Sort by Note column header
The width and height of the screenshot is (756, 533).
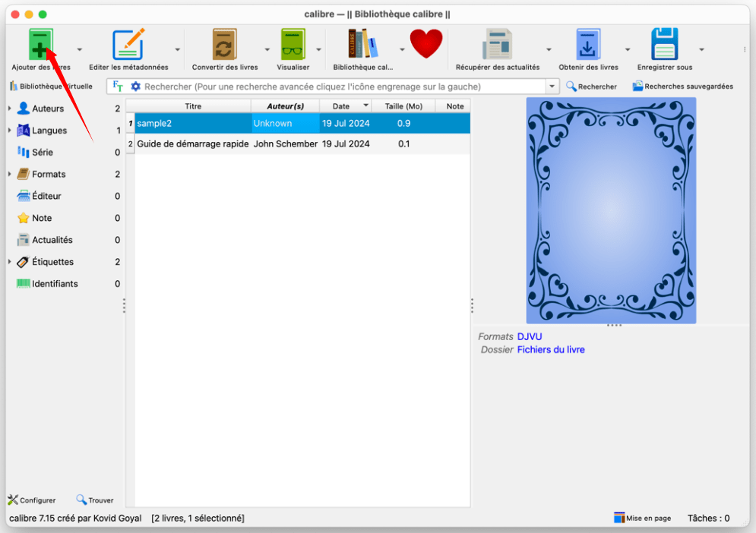tap(454, 106)
